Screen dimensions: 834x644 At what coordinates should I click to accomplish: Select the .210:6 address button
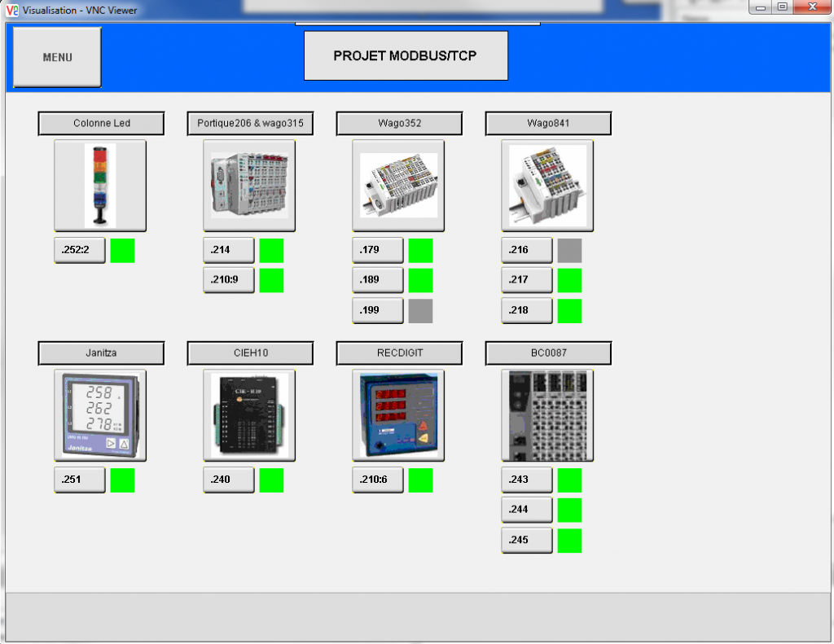click(378, 480)
